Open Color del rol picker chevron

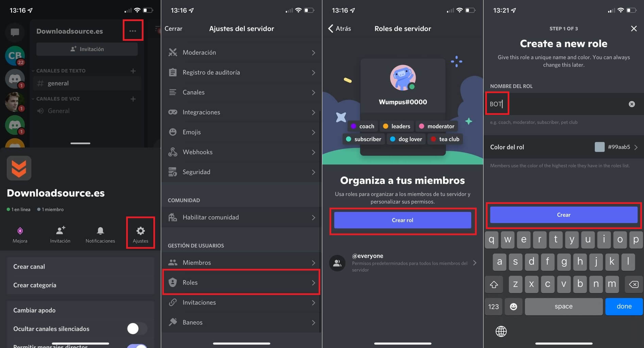point(636,147)
